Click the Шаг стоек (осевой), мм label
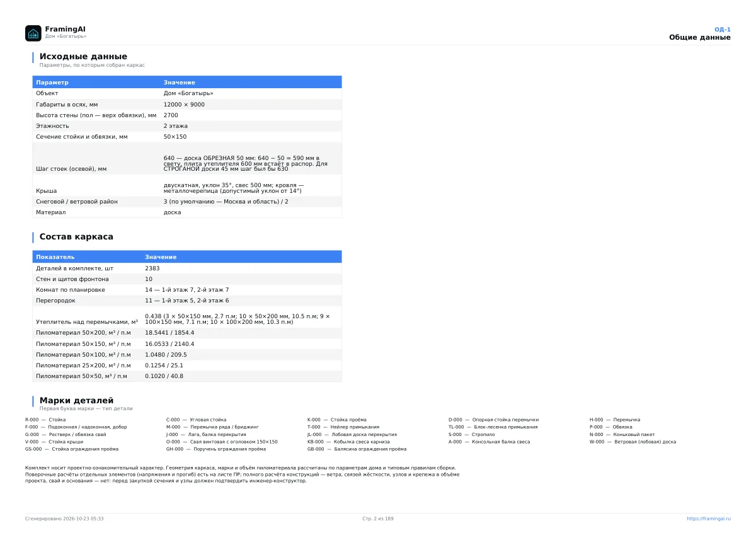The image size is (756, 535). 71,169
